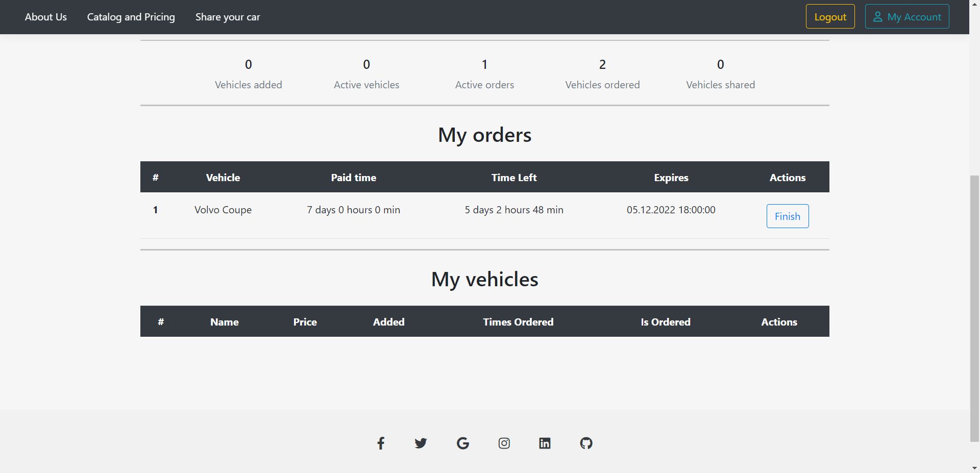The image size is (980, 473).
Task: Click the Active orders count statistic
Action: pyautogui.click(x=484, y=65)
